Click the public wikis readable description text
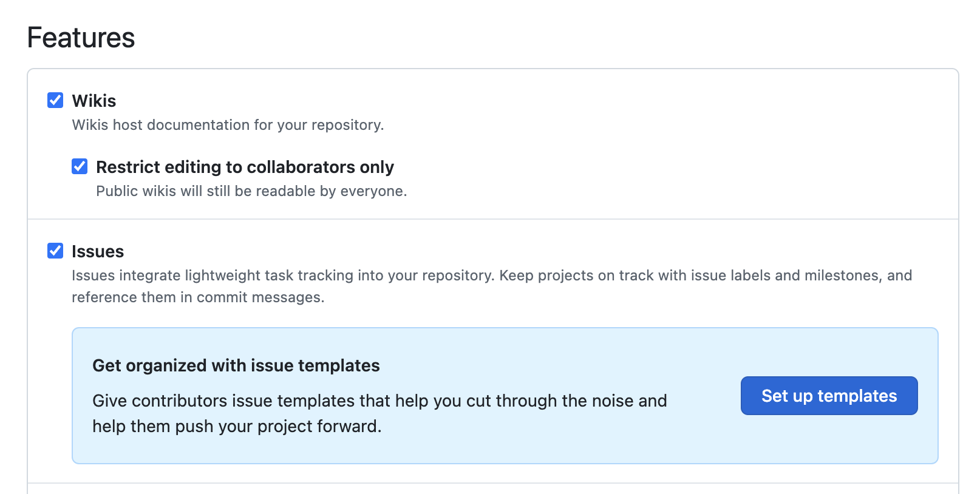The width and height of the screenshot is (980, 494). (251, 191)
